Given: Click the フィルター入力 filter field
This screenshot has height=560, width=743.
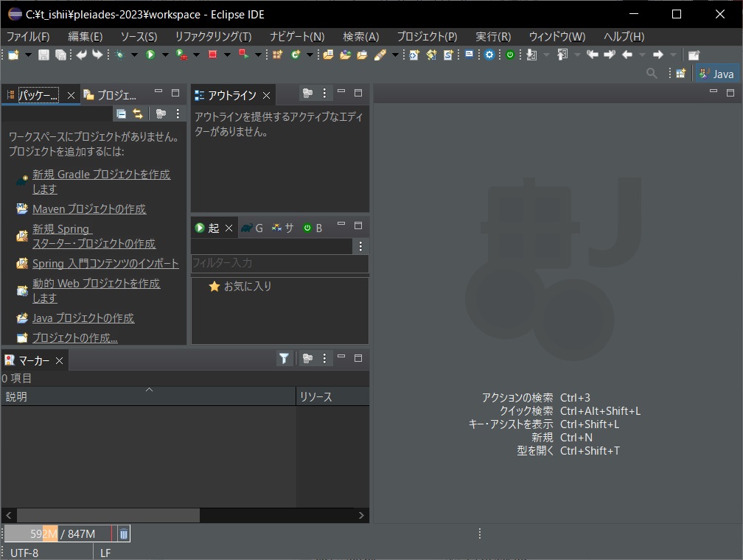Looking at the screenshot, I should (x=279, y=263).
